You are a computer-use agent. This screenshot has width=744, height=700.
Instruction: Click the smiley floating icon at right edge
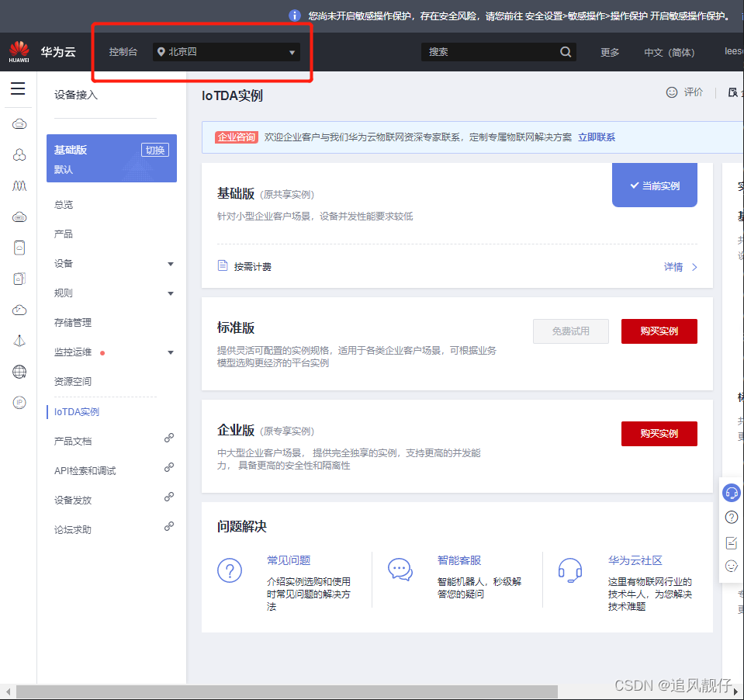[731, 567]
